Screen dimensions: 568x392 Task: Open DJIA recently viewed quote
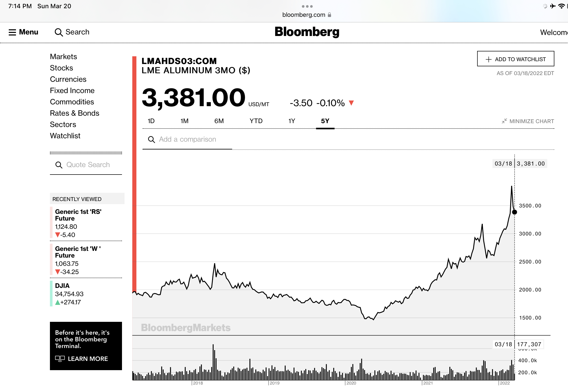pyautogui.click(x=62, y=286)
